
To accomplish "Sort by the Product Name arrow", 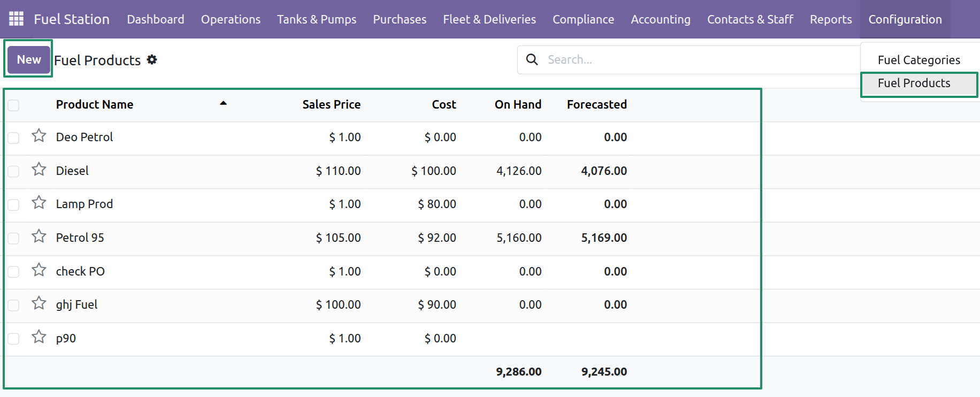I will [223, 103].
